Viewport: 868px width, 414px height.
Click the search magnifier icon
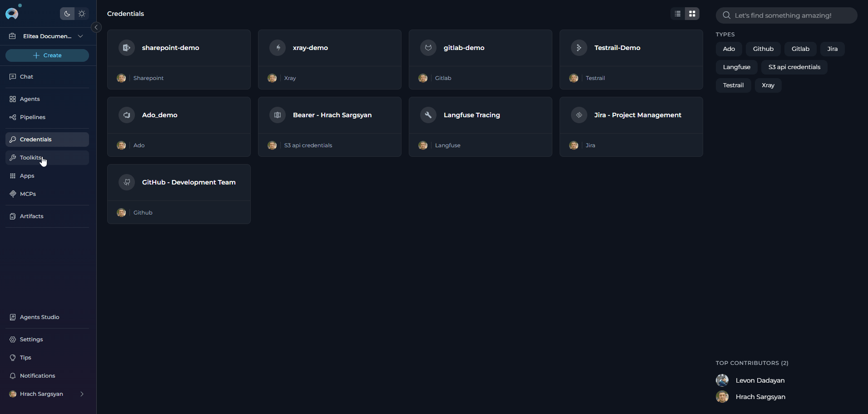[727, 15]
